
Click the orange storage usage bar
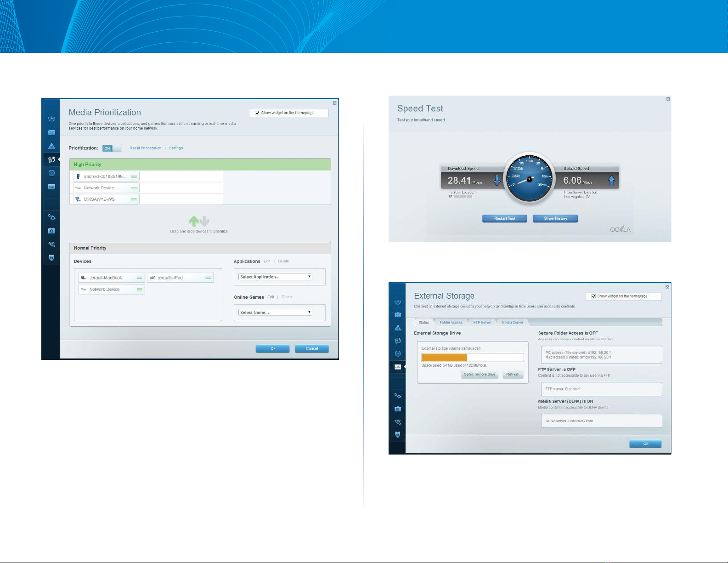pos(444,358)
